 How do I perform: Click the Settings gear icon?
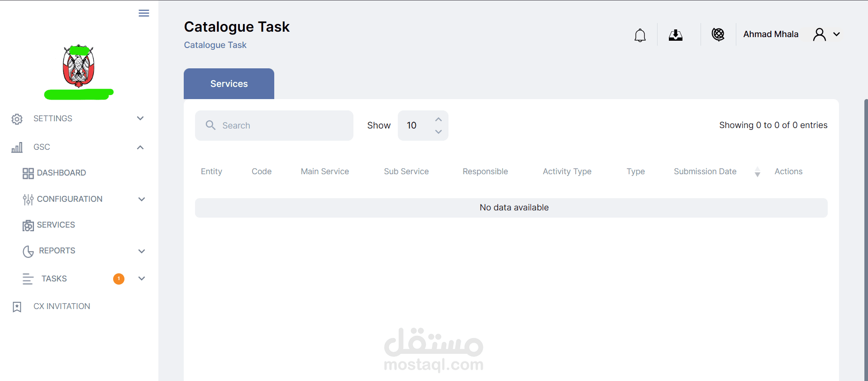pyautogui.click(x=17, y=119)
